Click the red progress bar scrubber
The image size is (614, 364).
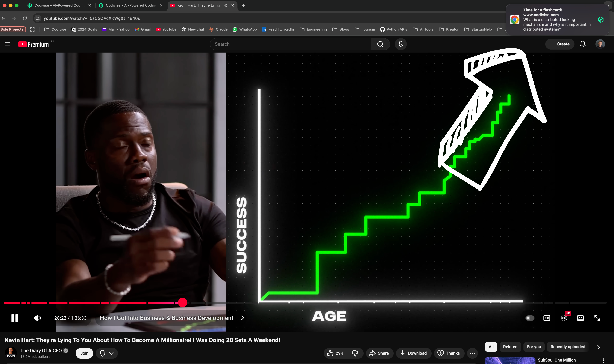coord(182,302)
